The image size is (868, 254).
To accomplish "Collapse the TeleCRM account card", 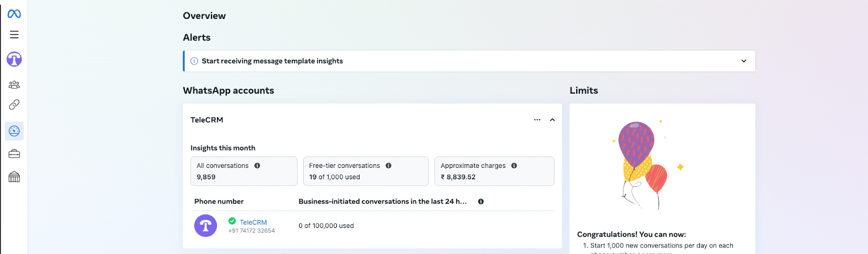I will point(552,120).
